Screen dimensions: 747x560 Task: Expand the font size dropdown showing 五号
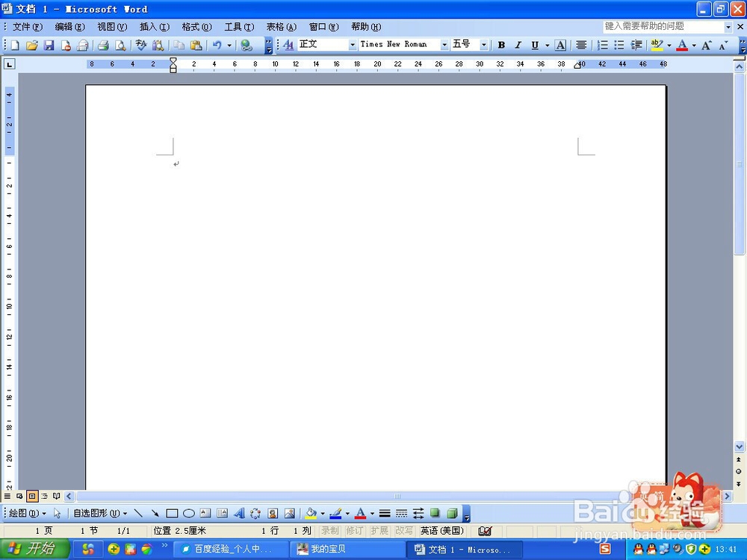(x=484, y=45)
